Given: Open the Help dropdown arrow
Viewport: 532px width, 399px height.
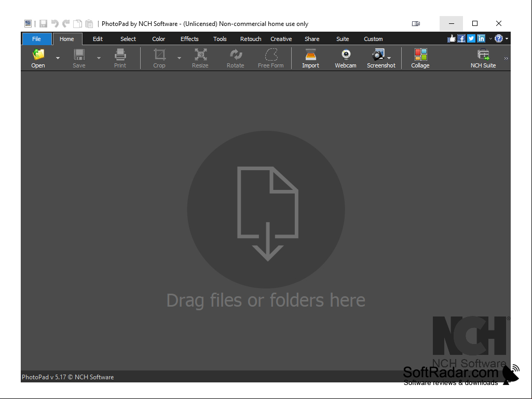Looking at the screenshot, I should click(x=507, y=39).
